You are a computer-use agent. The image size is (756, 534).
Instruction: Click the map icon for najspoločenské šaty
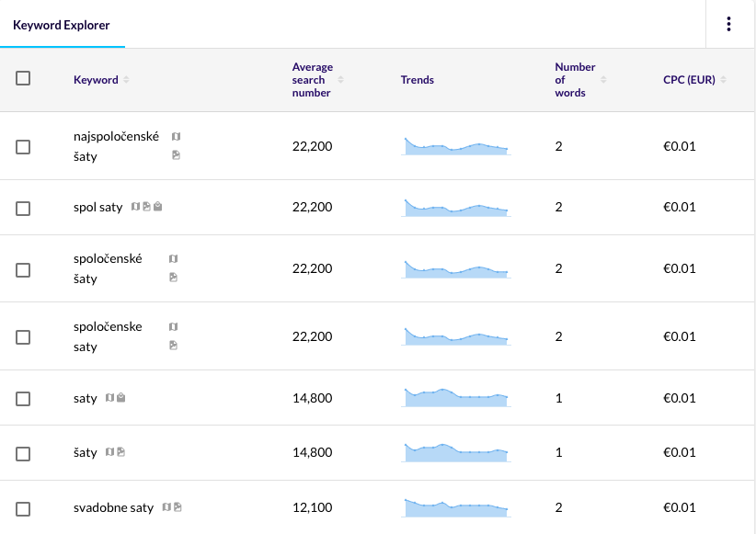tap(176, 136)
